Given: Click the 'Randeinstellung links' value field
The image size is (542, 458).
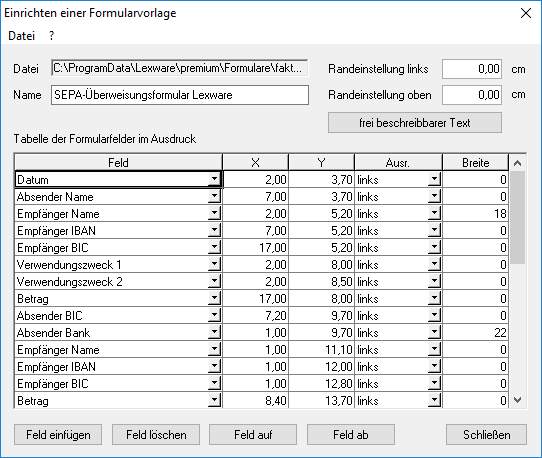Looking at the screenshot, I should [472, 69].
